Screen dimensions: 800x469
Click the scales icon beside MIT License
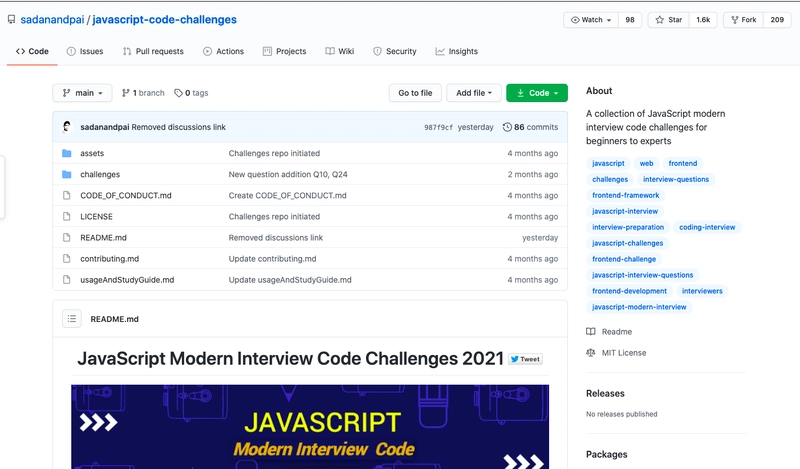tap(591, 353)
